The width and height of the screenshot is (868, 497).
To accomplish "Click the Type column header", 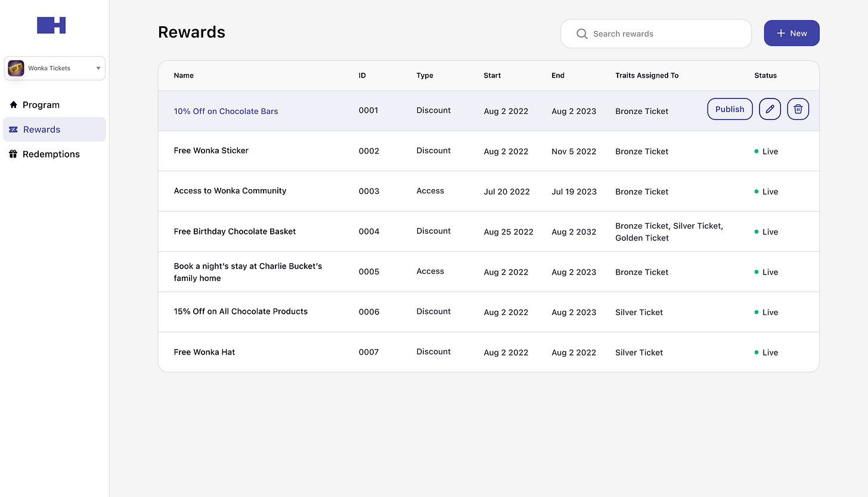I will click(x=424, y=75).
